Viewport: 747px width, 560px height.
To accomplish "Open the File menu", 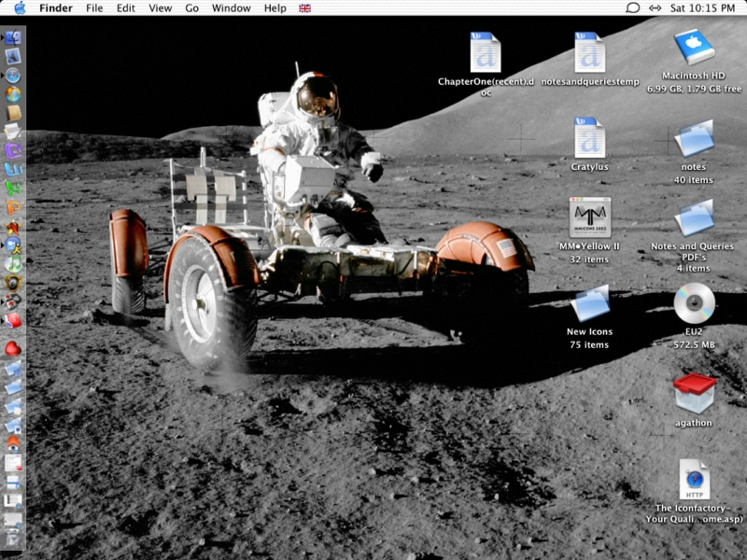I will pos(94,8).
